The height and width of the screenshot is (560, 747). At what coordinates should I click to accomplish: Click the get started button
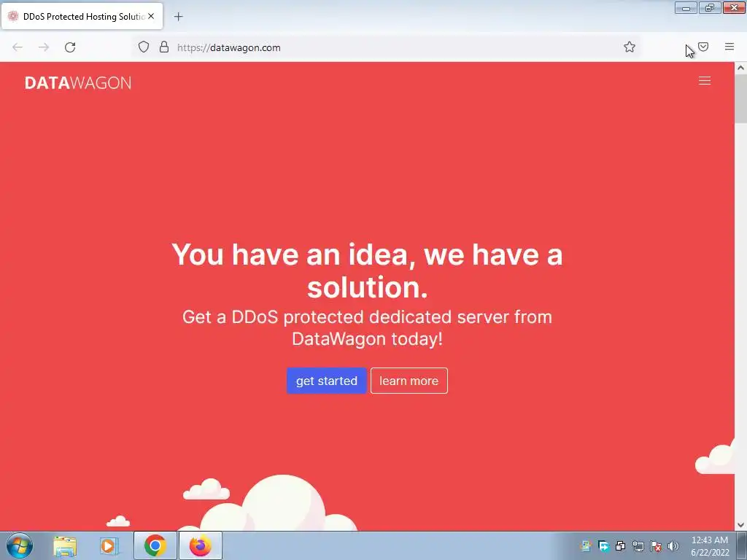coord(326,381)
